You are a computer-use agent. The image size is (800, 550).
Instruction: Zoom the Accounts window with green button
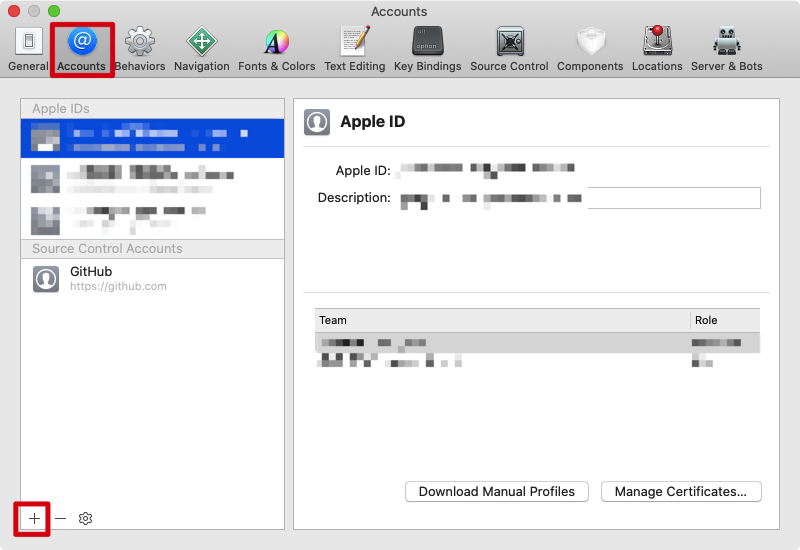[x=54, y=11]
